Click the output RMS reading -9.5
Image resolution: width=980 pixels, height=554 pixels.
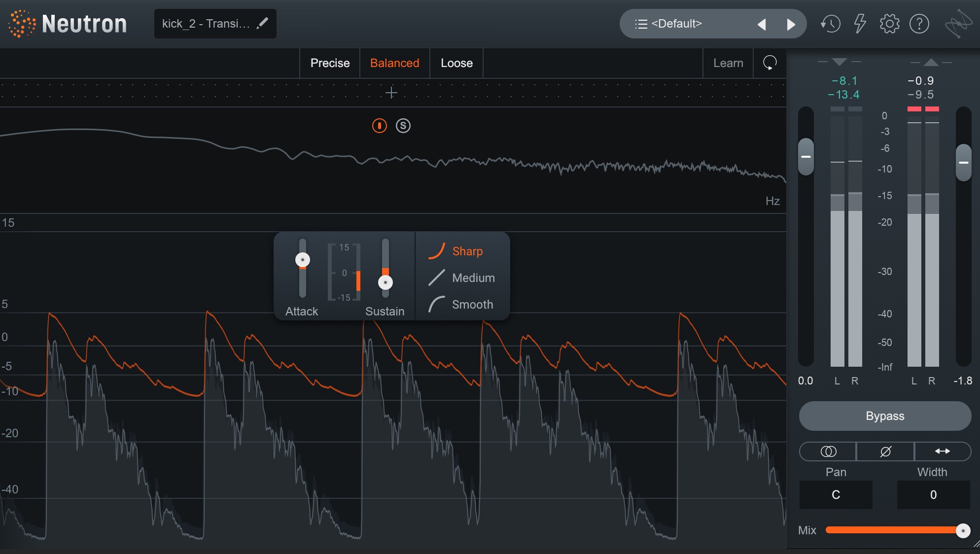click(x=921, y=94)
